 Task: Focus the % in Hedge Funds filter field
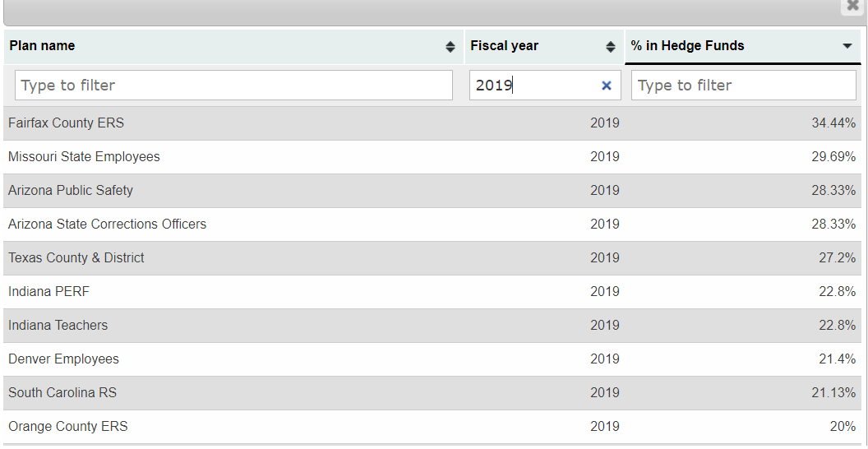click(x=743, y=86)
